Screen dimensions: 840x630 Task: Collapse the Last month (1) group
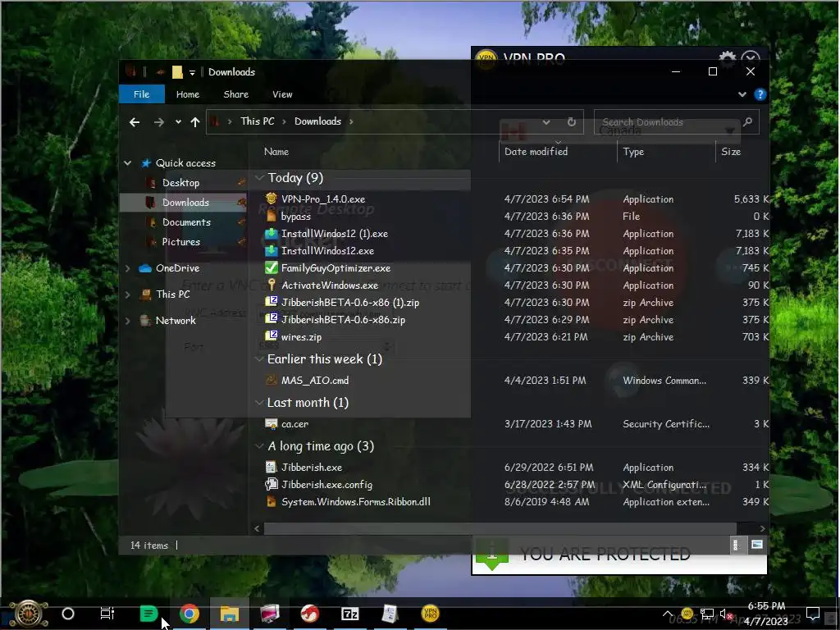point(259,402)
